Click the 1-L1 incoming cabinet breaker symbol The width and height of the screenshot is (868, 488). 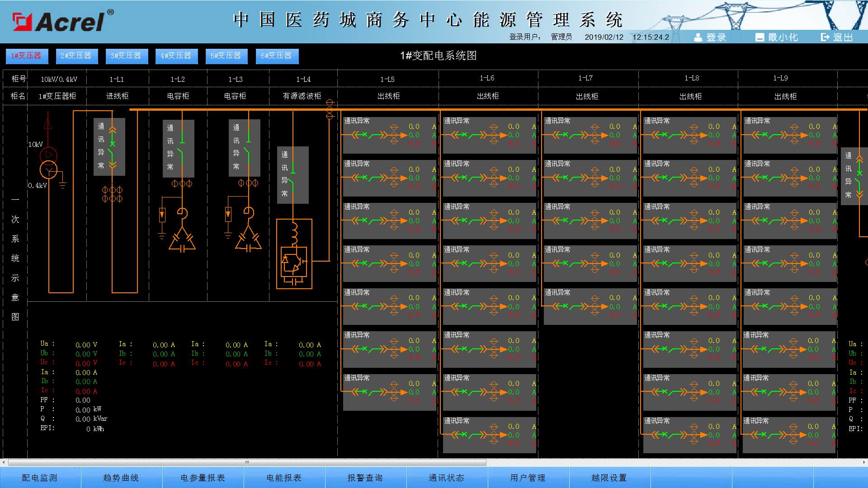[112, 145]
